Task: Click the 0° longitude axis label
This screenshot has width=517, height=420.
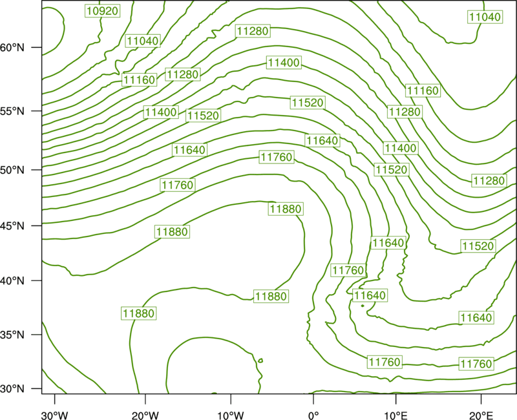Action: tap(313, 415)
